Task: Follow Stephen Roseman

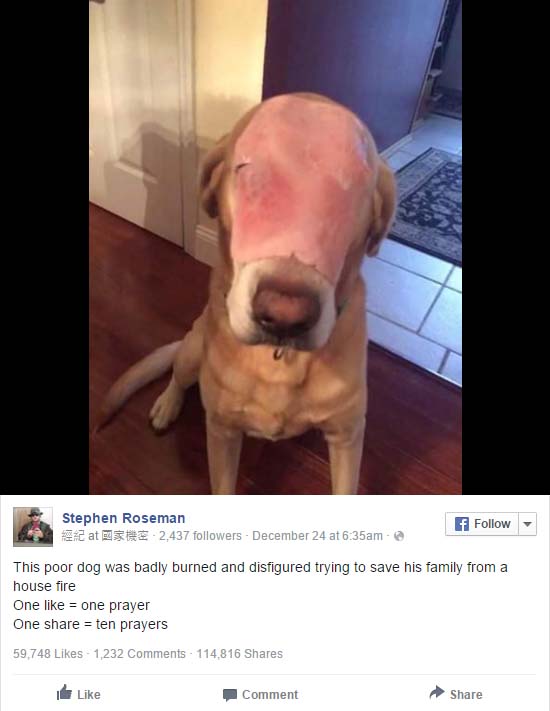Action: [x=482, y=524]
